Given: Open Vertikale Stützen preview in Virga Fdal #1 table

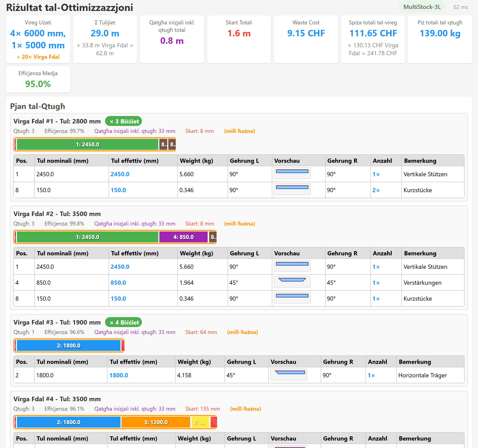Looking at the screenshot, I should [292, 173].
